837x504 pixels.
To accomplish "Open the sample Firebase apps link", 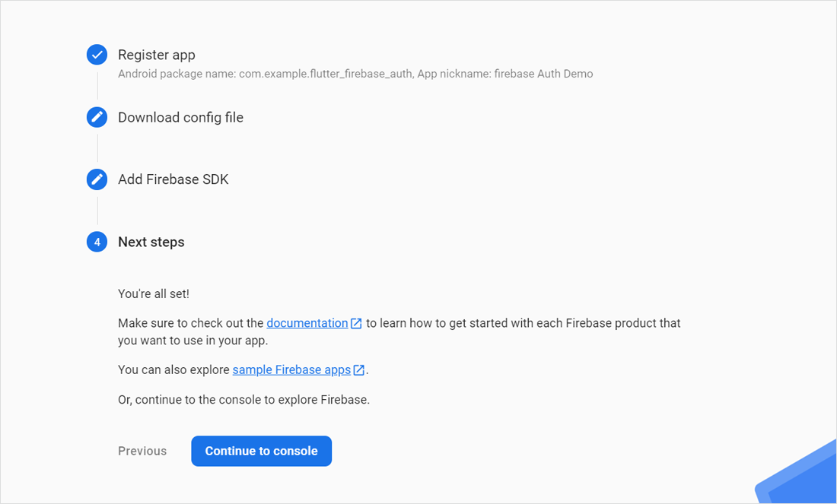I will click(291, 369).
